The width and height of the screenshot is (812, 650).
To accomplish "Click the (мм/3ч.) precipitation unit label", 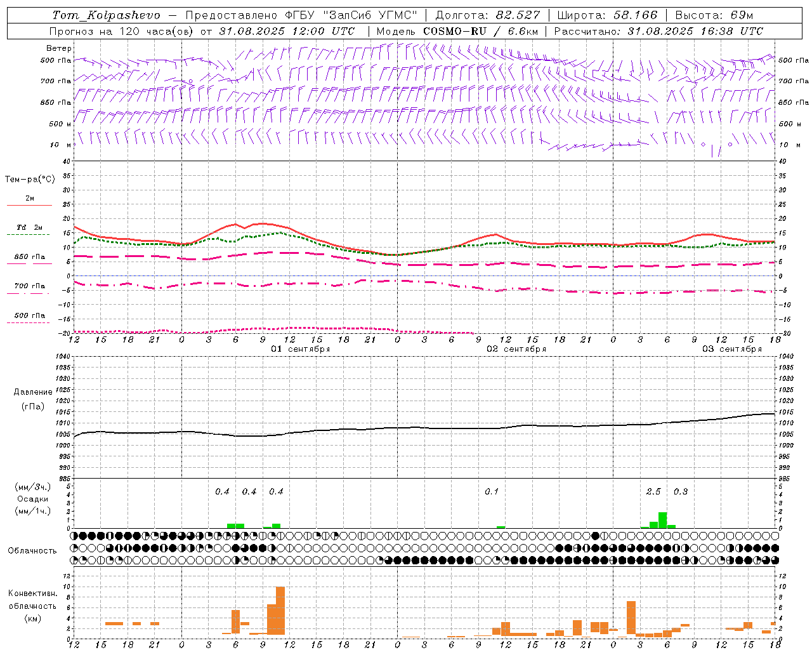I will (33, 487).
